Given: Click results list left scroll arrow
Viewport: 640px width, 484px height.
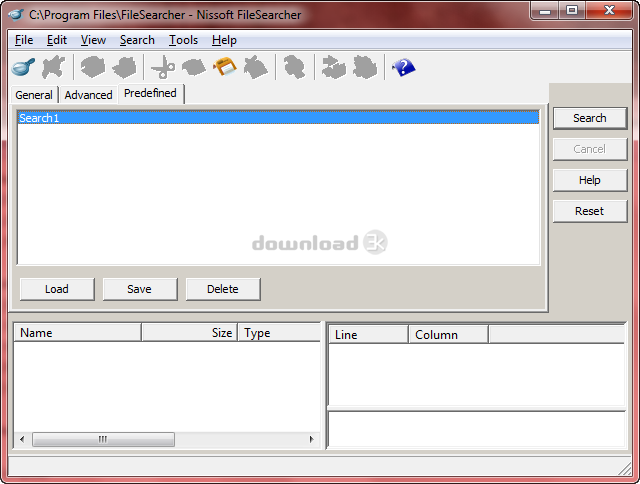Looking at the screenshot, I should (x=22, y=440).
